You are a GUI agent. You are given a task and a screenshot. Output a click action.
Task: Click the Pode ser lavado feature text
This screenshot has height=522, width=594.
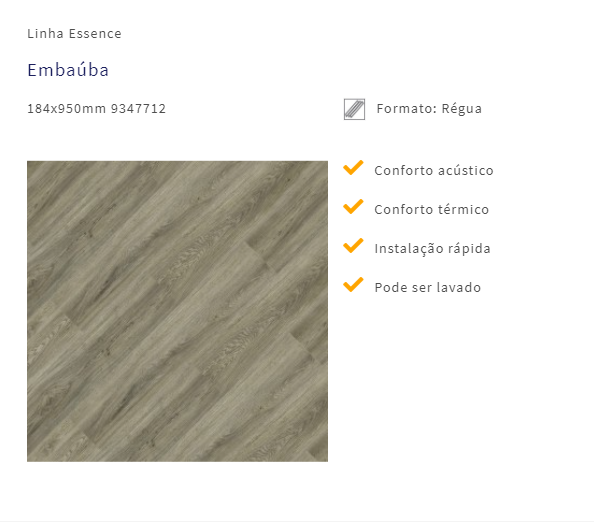428,288
